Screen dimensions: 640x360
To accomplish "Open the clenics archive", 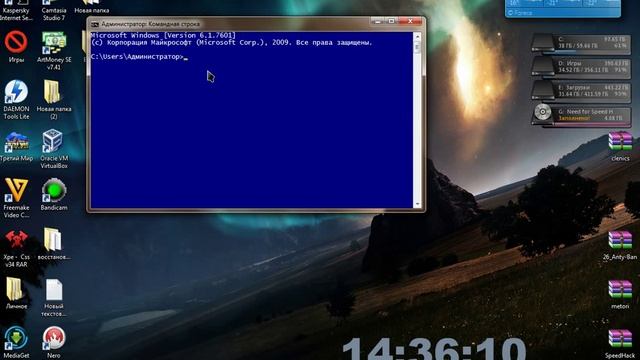I will (620, 146).
